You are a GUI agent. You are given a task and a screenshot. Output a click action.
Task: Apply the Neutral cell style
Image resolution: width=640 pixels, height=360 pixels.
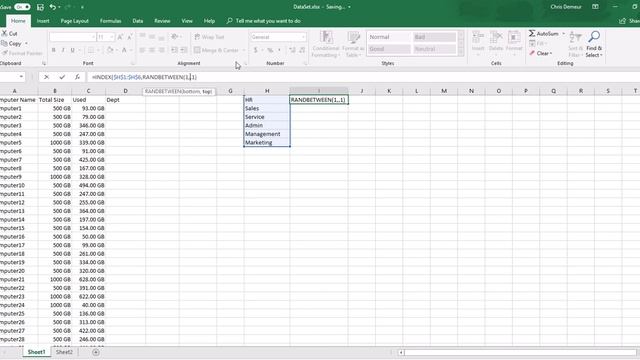tap(434, 49)
